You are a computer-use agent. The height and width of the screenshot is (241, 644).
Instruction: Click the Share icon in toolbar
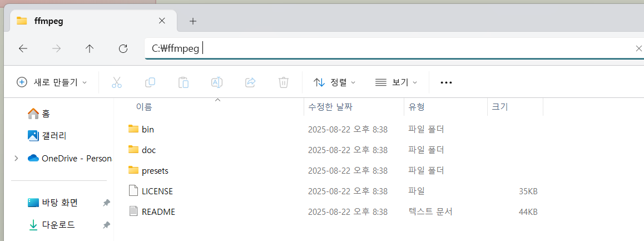(x=250, y=82)
